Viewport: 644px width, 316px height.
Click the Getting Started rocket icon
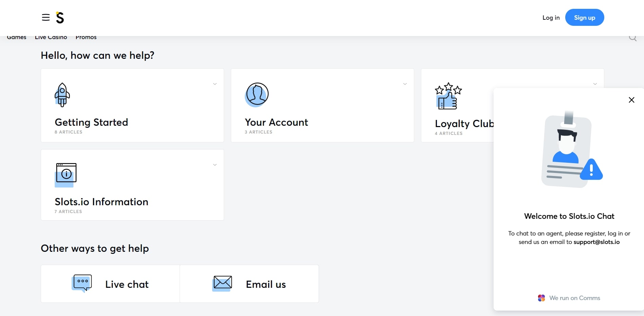coord(62,95)
